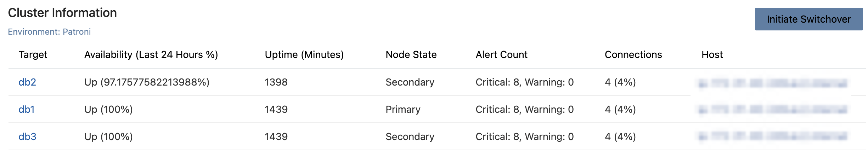The width and height of the screenshot is (868, 157).
Task: Click the Cluster Information heading
Action: coord(62,13)
